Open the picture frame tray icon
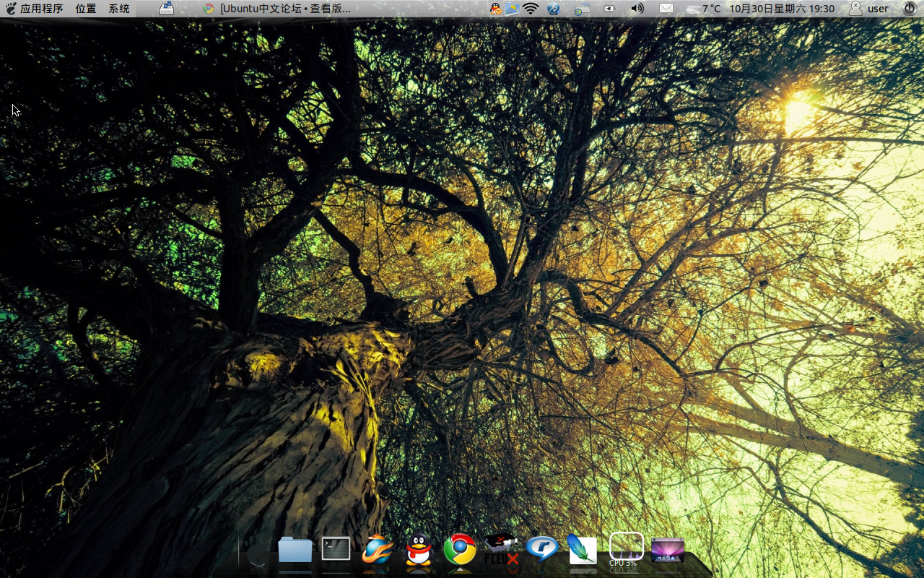 [x=513, y=9]
